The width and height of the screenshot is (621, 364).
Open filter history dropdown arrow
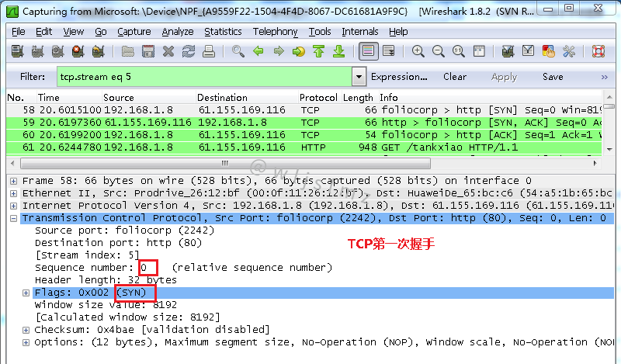point(359,77)
